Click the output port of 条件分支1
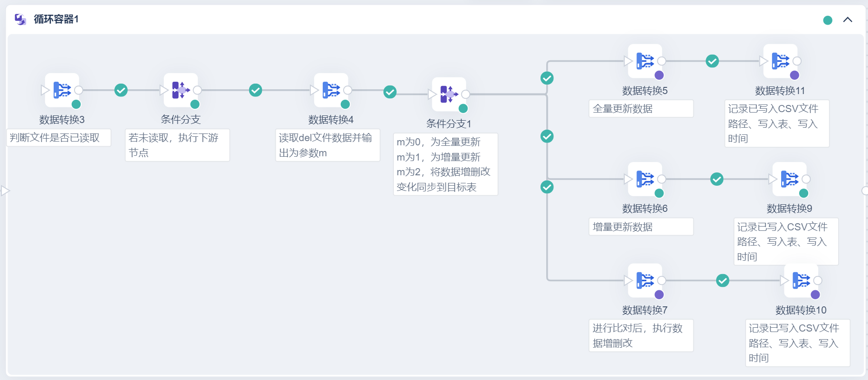 pyautogui.click(x=466, y=94)
